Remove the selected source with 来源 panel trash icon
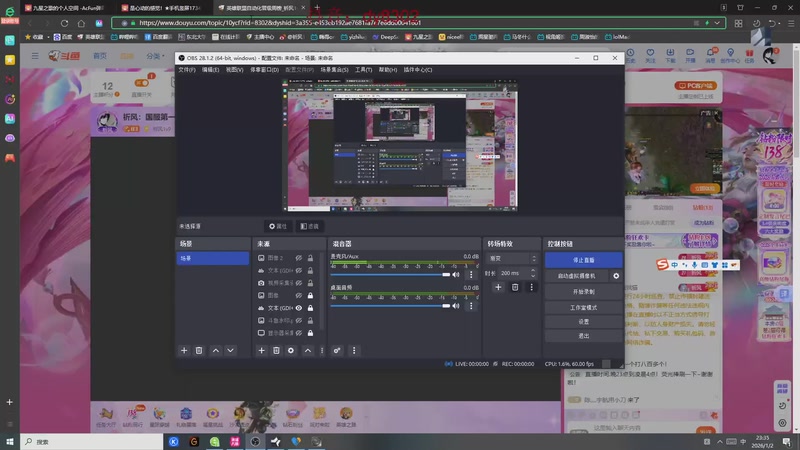The image size is (800, 450). (x=276, y=351)
